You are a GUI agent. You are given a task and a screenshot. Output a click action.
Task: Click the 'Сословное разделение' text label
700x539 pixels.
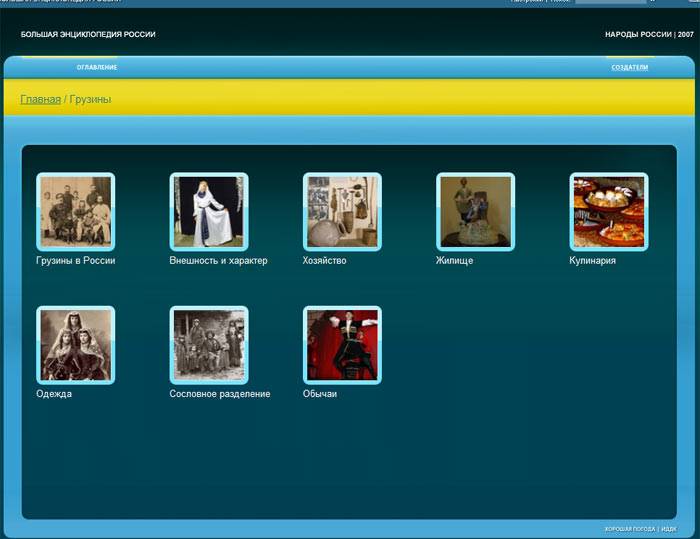click(x=220, y=394)
